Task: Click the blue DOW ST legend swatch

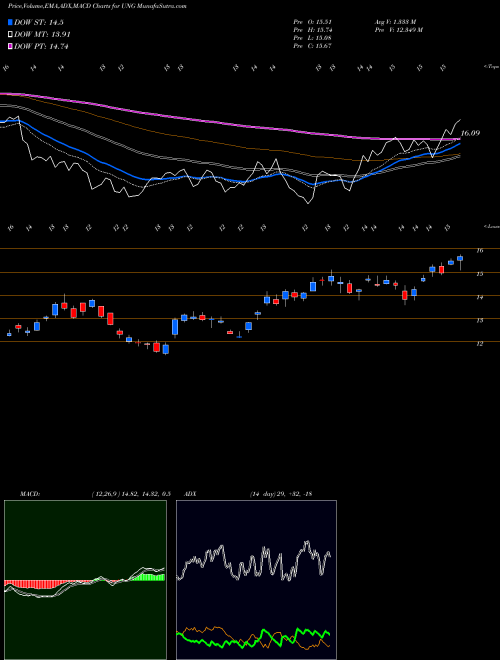Action: tap(11, 22)
